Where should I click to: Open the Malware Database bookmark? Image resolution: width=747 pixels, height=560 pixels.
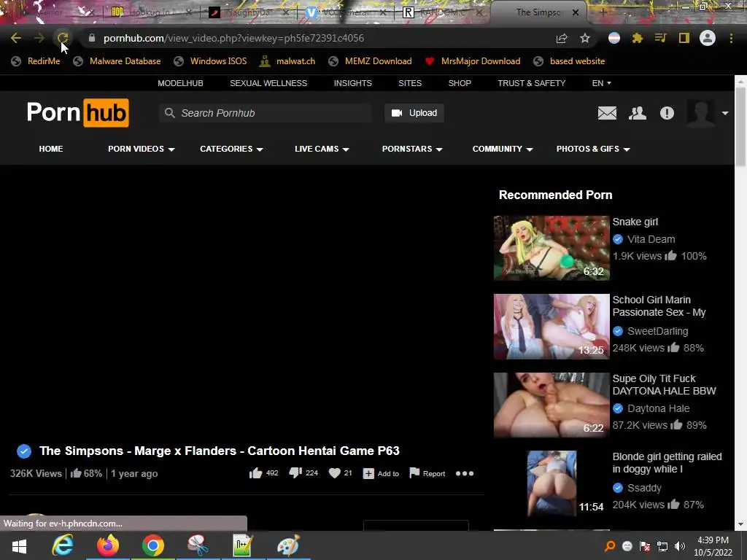coord(117,61)
